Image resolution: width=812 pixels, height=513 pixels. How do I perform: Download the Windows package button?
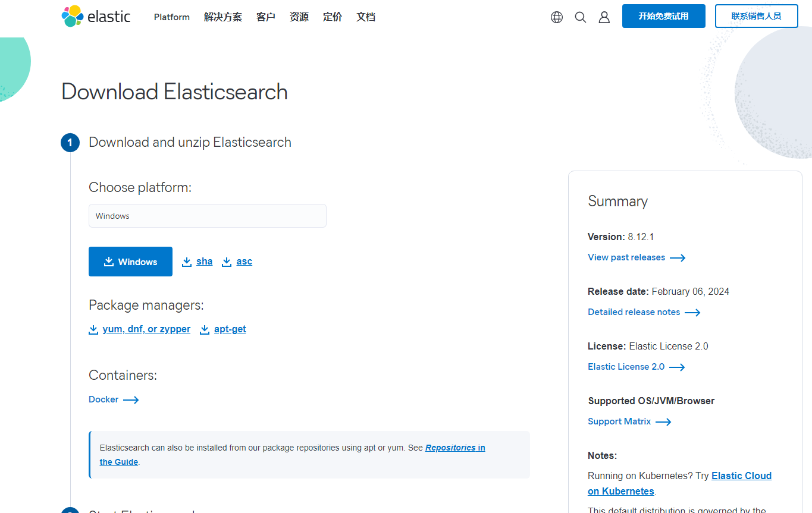[x=130, y=262]
